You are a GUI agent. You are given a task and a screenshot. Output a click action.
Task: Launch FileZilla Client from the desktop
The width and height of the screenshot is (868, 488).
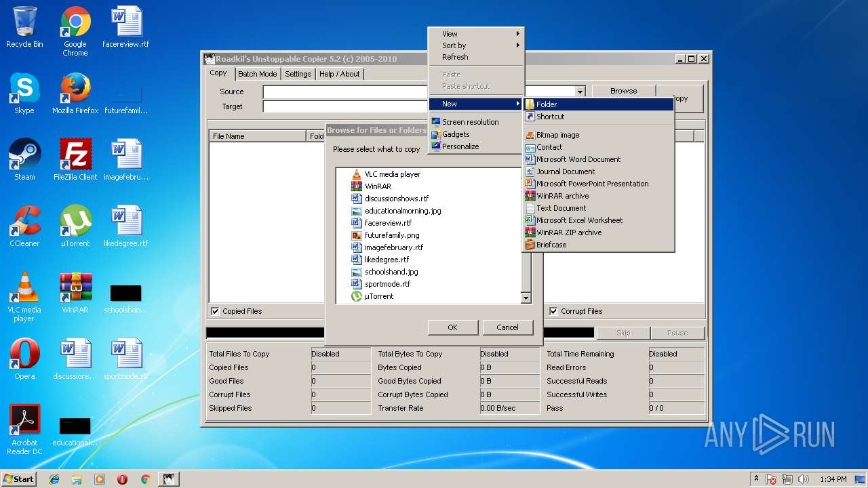75,161
